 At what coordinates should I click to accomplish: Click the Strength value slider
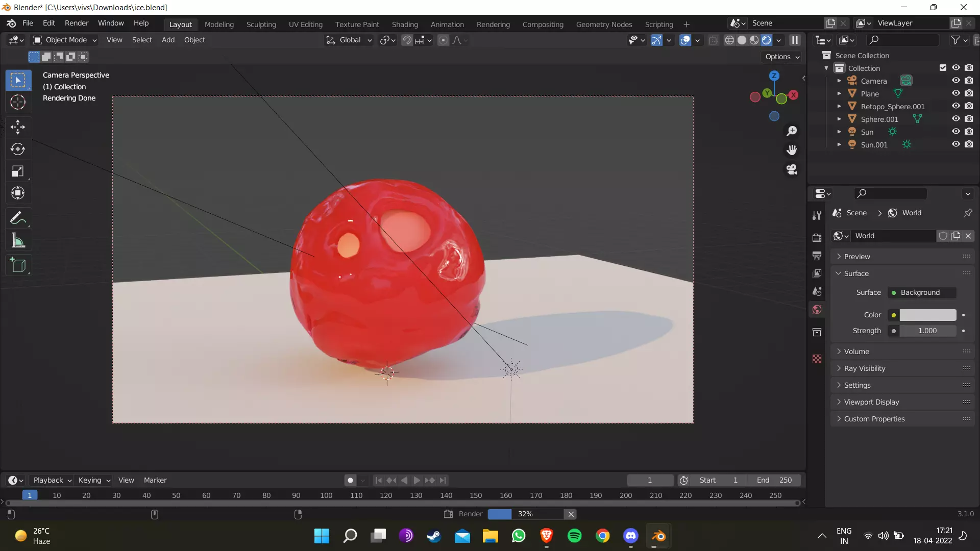(927, 331)
